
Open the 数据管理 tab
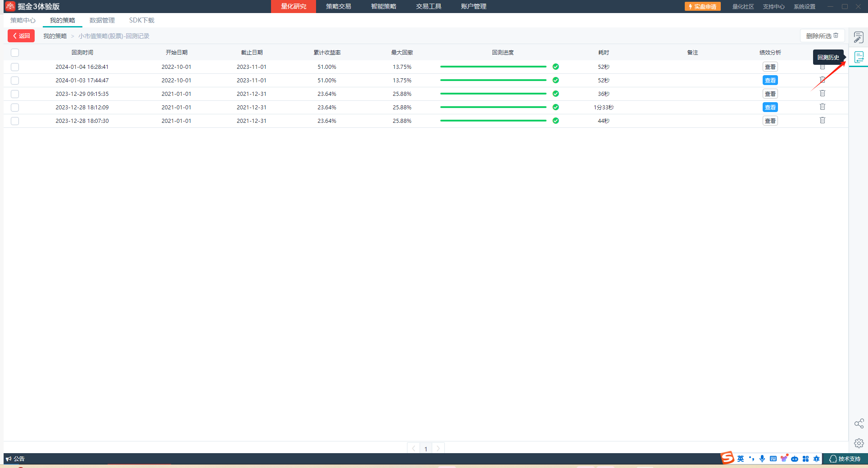coord(102,20)
